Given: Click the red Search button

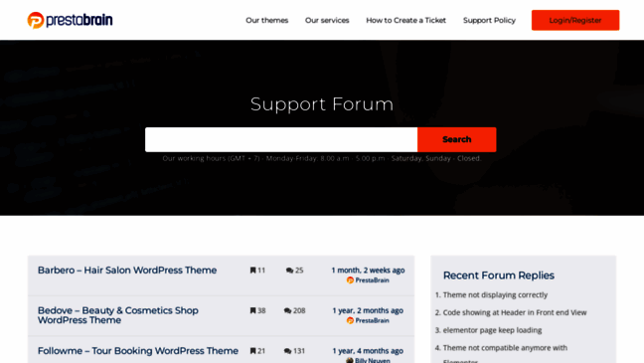Looking at the screenshot, I should (457, 139).
